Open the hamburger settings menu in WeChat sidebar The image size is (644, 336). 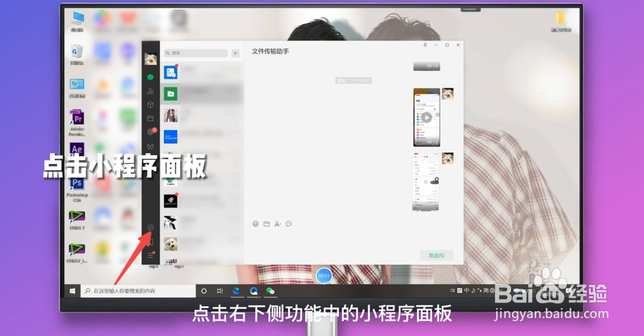[x=150, y=255]
